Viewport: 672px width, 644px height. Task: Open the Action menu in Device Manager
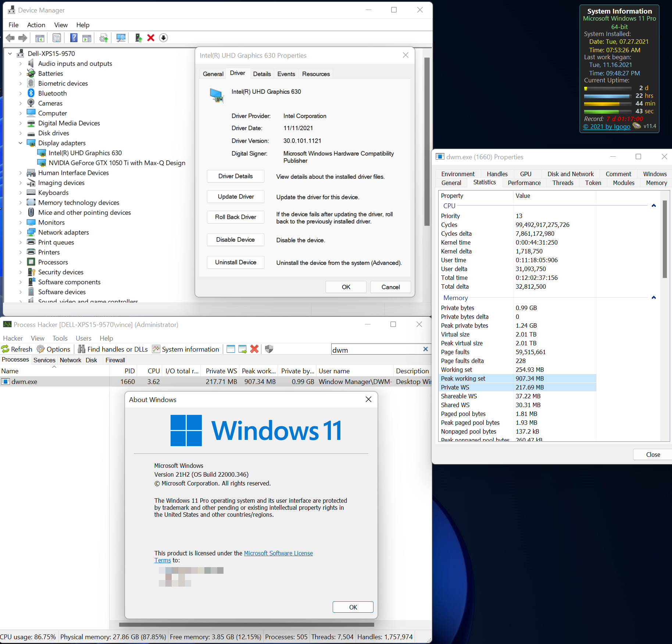[x=36, y=25]
